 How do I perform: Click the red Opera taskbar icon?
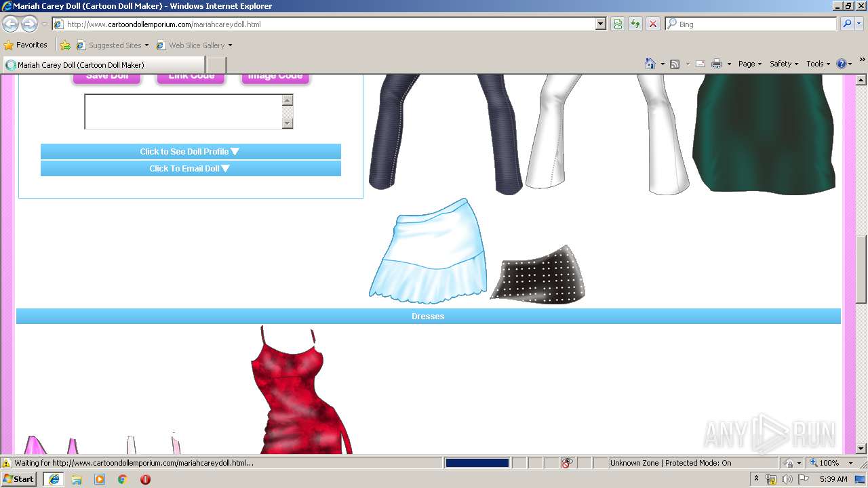(x=145, y=479)
